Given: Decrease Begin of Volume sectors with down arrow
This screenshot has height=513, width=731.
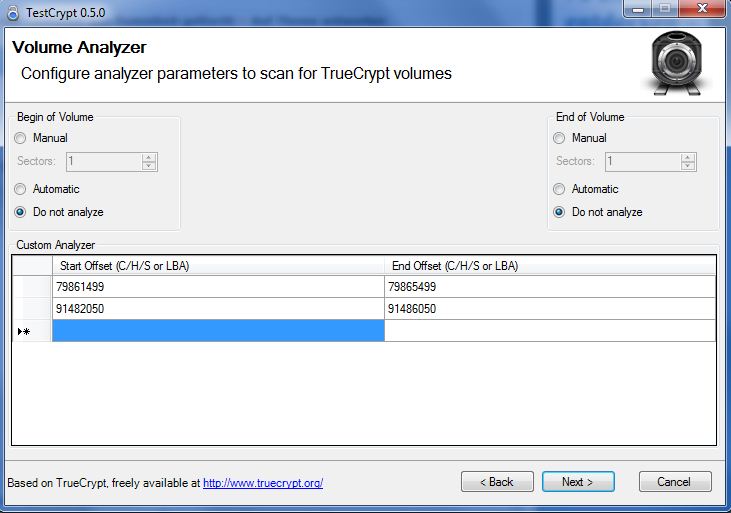Looking at the screenshot, I should pyautogui.click(x=149, y=166).
